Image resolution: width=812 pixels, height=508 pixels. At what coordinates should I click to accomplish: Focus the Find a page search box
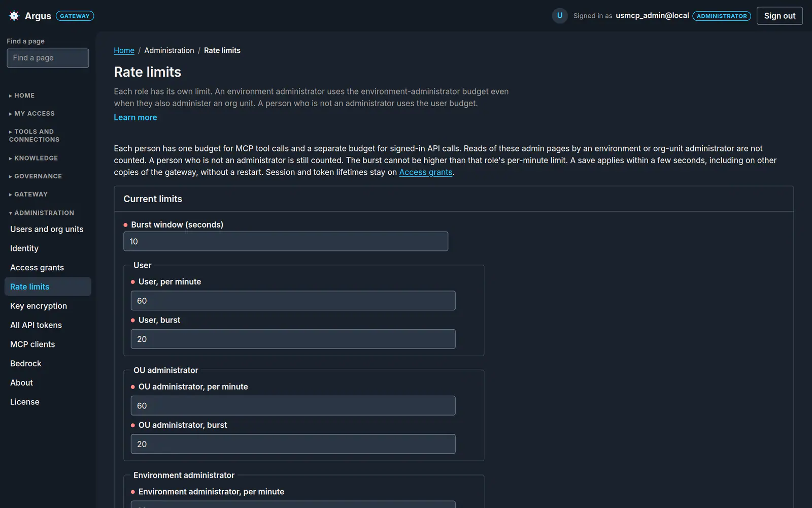[x=48, y=58]
